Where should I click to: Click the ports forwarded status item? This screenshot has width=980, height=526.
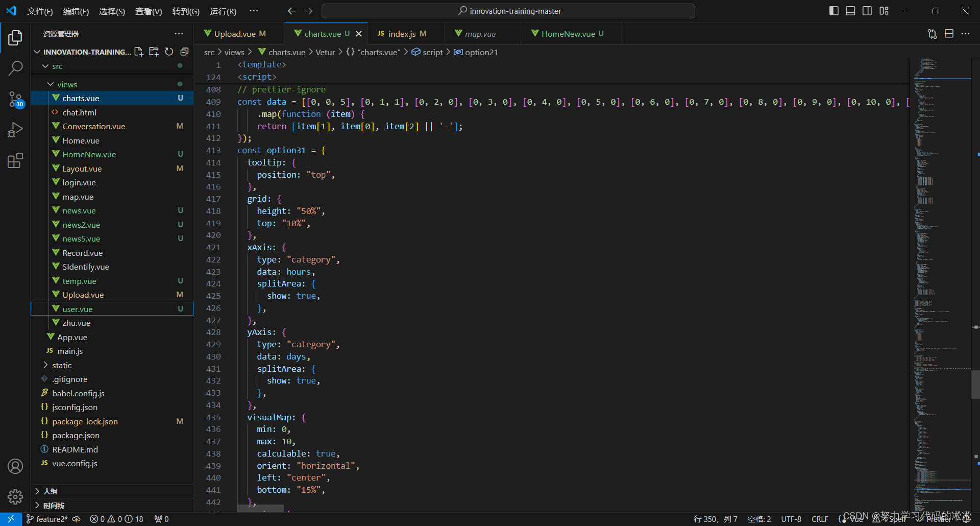tap(161, 519)
